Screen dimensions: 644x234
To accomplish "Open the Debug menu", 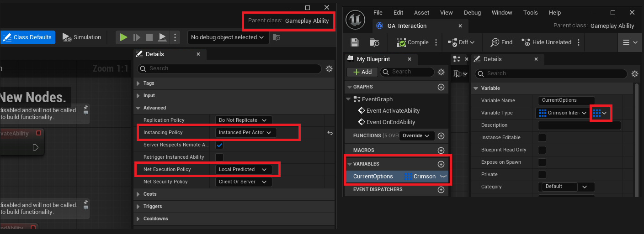I will click(472, 13).
